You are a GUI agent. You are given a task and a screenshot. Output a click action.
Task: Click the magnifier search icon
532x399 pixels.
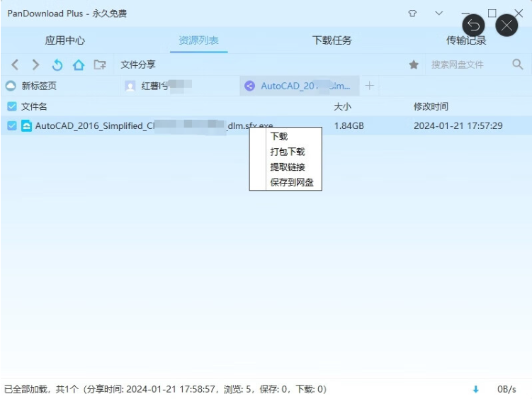518,64
